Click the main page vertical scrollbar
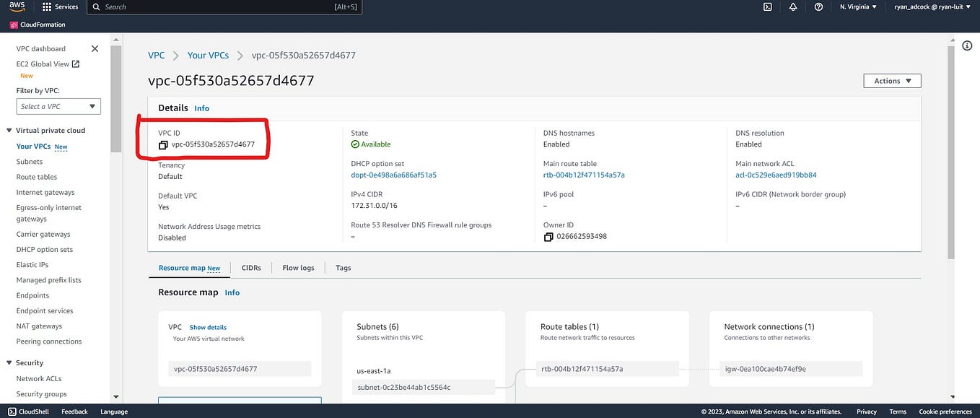Viewport: 980px width, 418px height. coord(951,154)
